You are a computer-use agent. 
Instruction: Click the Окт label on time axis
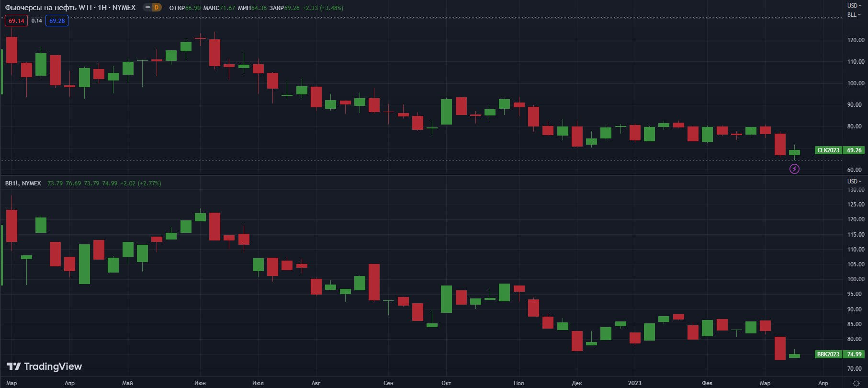tap(446, 383)
